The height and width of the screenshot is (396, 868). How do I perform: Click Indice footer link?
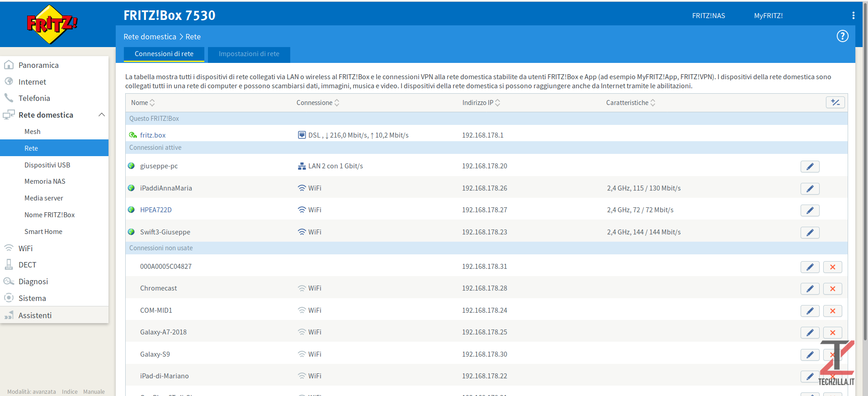70,391
